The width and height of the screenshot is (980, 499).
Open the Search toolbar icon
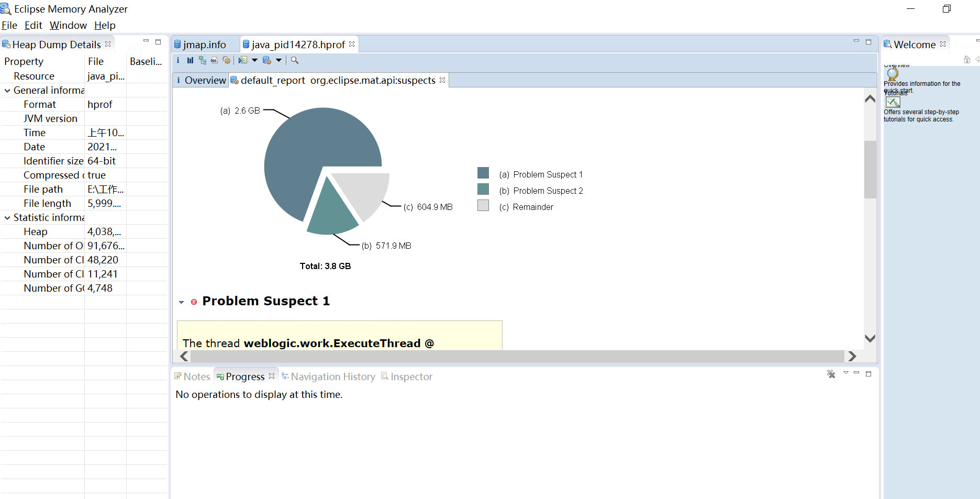(x=294, y=60)
